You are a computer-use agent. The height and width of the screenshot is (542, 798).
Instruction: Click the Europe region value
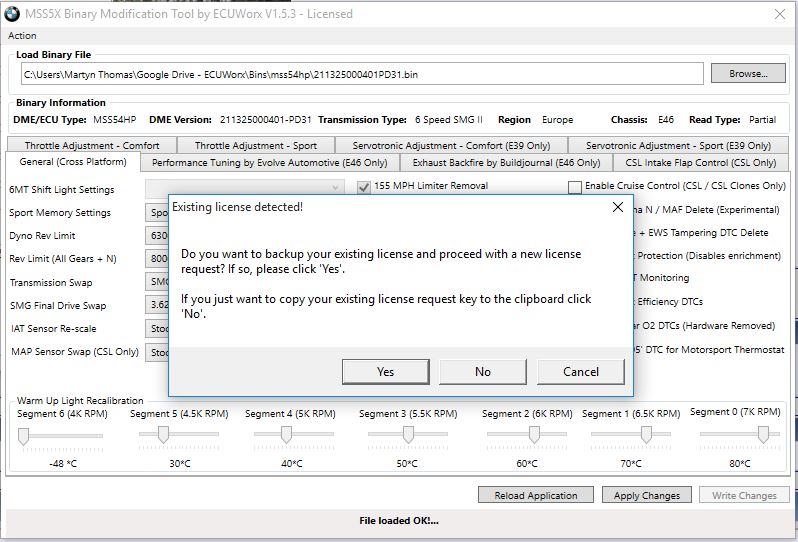tap(557, 120)
